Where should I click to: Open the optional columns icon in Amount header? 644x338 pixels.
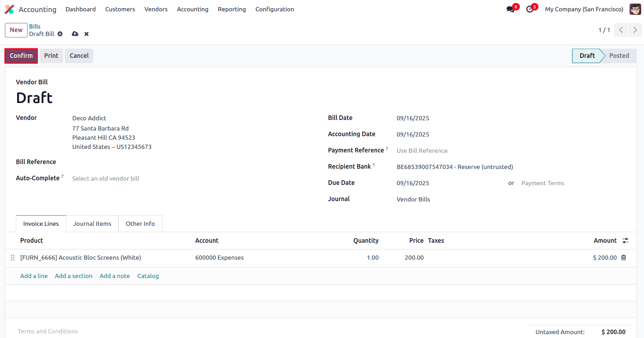point(626,240)
